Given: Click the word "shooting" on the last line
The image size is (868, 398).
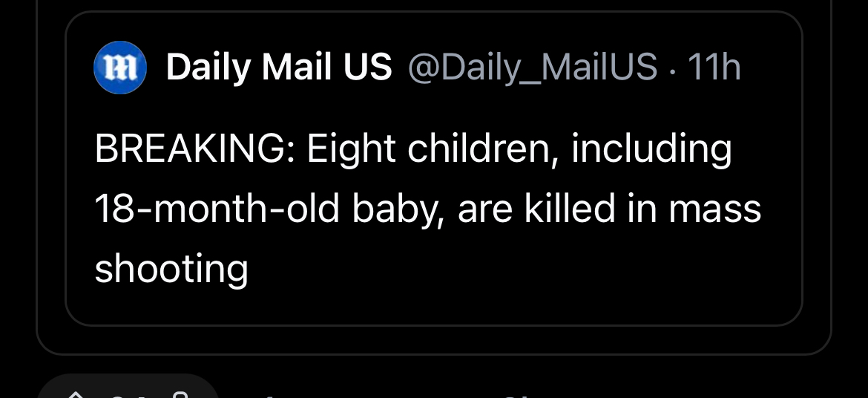Looking at the screenshot, I should (x=171, y=269).
